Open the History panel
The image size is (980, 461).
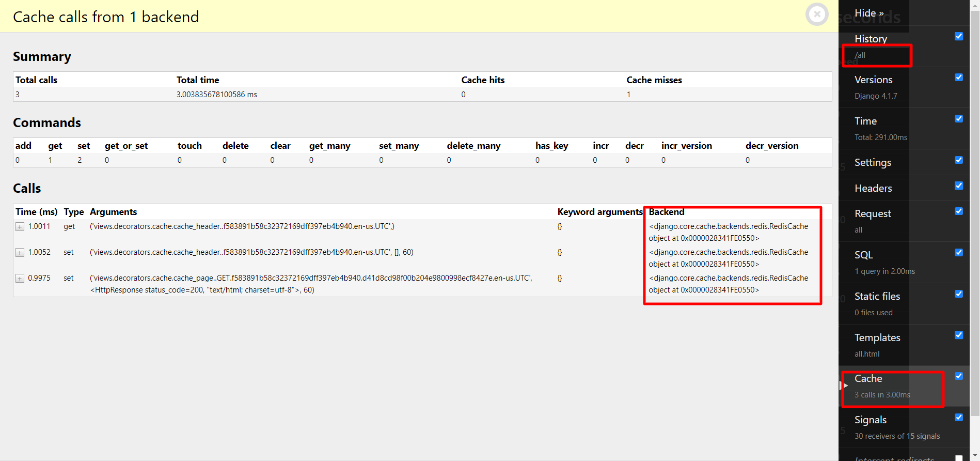click(871, 39)
